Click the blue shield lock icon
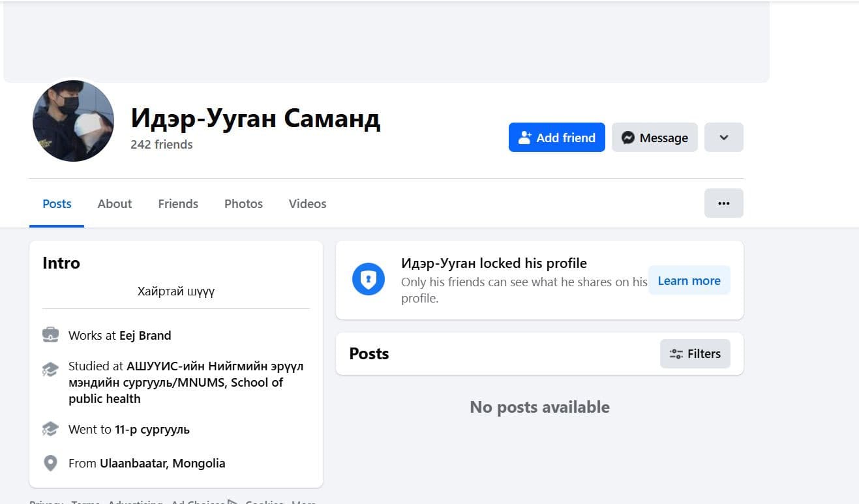 (369, 280)
